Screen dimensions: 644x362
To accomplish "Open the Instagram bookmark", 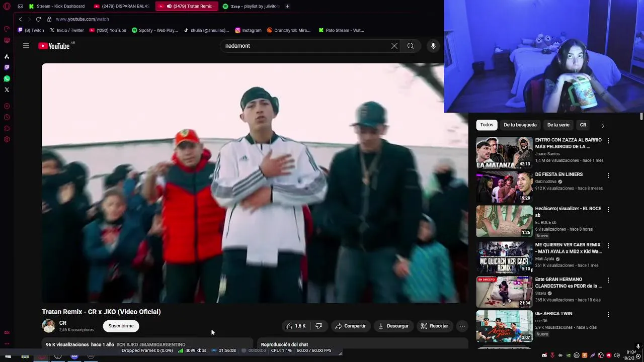I will click(248, 30).
